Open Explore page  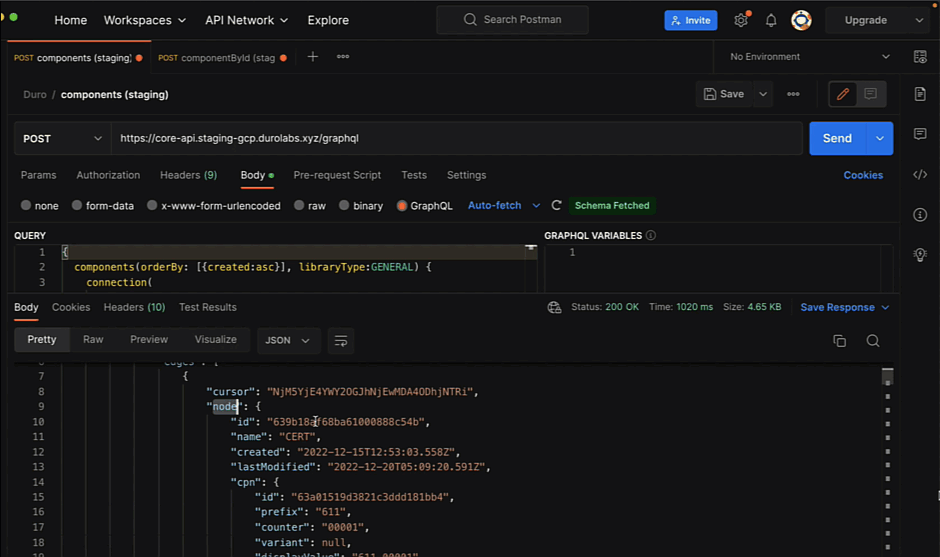(x=328, y=20)
